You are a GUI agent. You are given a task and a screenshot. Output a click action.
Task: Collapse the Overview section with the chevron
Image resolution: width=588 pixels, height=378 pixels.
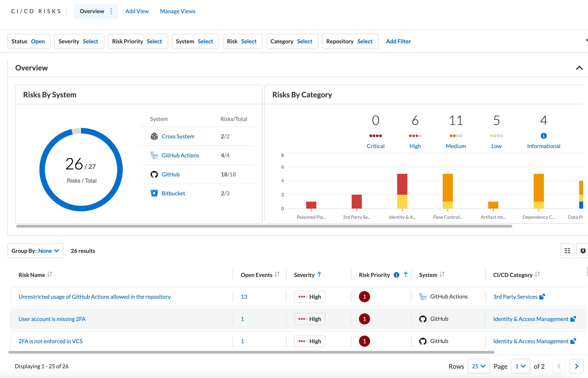pos(579,68)
